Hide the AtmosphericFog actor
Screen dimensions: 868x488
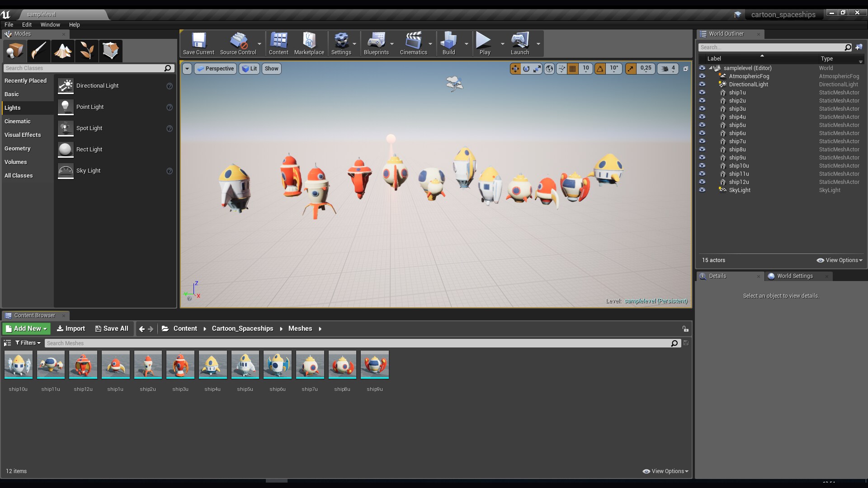pyautogui.click(x=703, y=76)
